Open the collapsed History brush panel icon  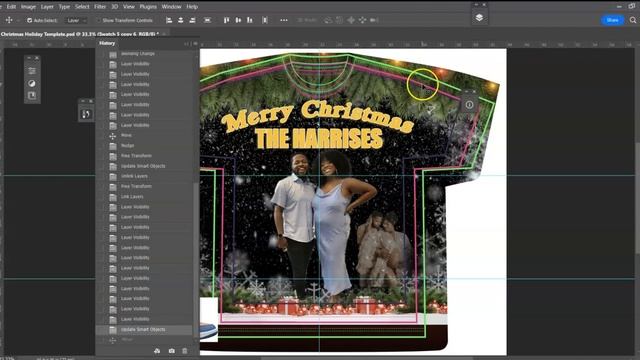point(86,114)
